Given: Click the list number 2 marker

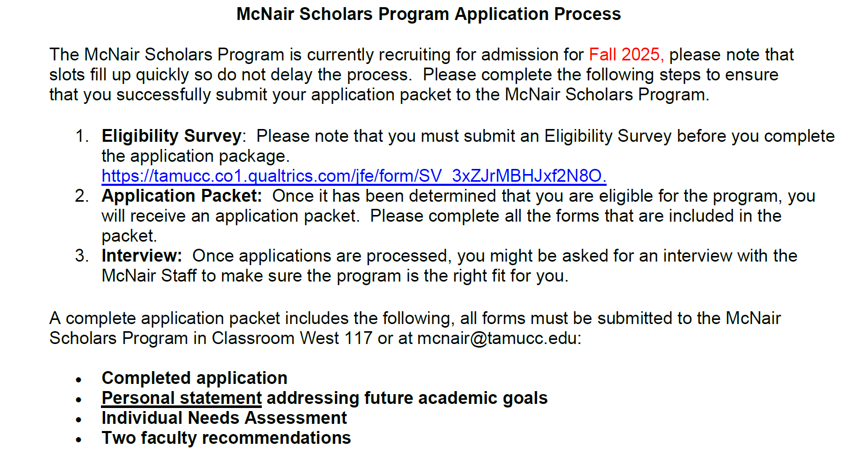Looking at the screenshot, I should [81, 196].
